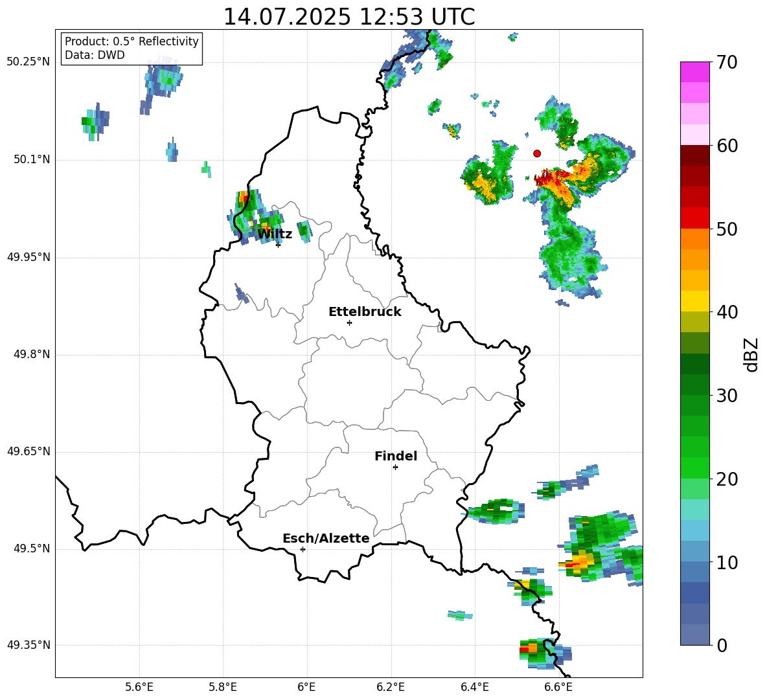
Task: Click the 0 tick on colorbar
Action: point(722,646)
